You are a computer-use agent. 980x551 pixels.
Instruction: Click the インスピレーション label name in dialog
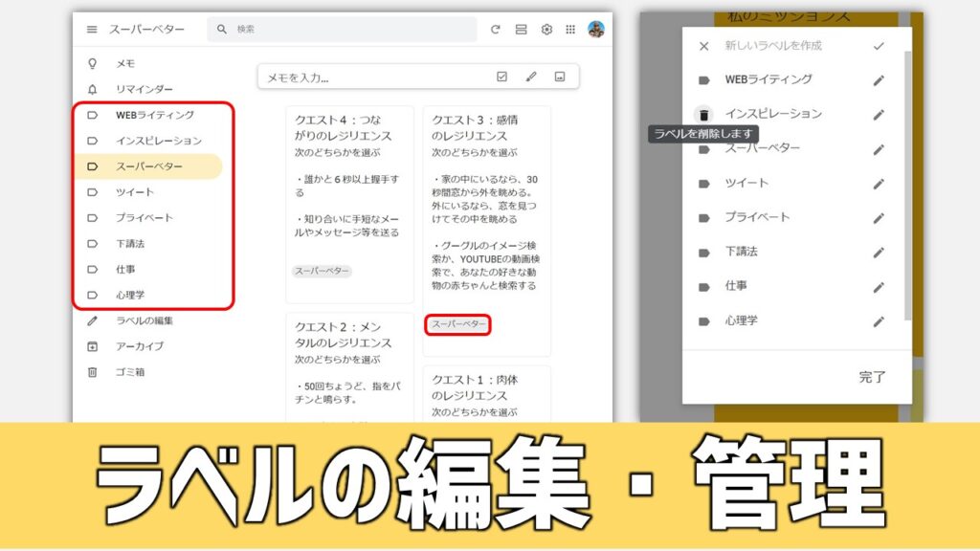[773, 114]
